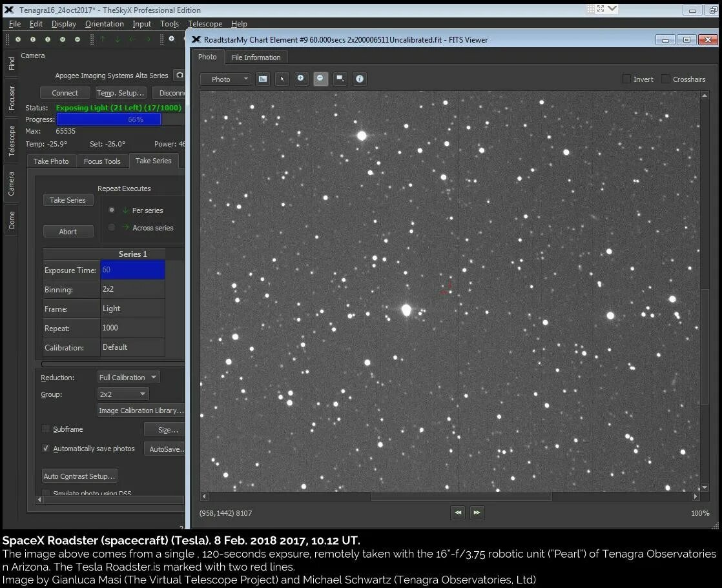The width and height of the screenshot is (722, 588).
Task: Switch to the Focus Tools tab
Action: coord(102,161)
